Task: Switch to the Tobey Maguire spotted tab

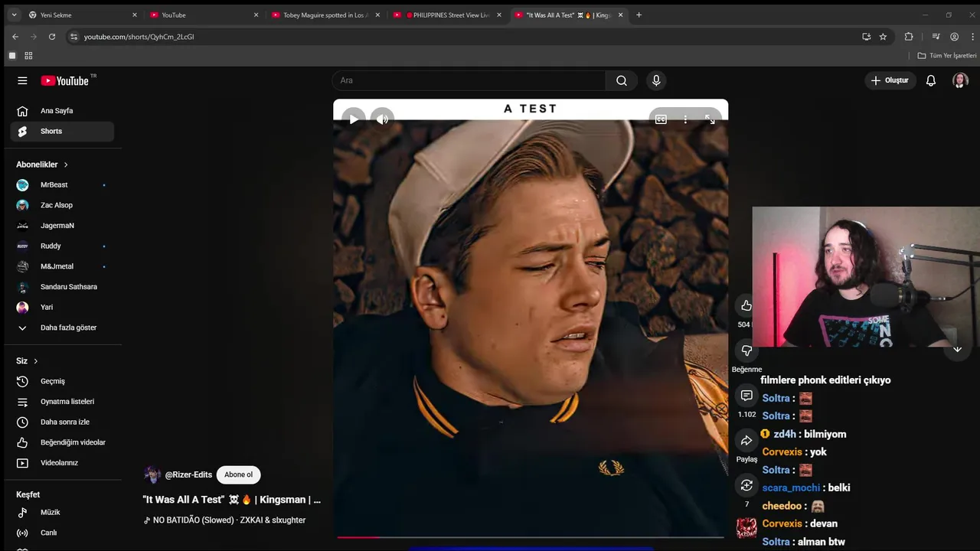Action: [325, 15]
